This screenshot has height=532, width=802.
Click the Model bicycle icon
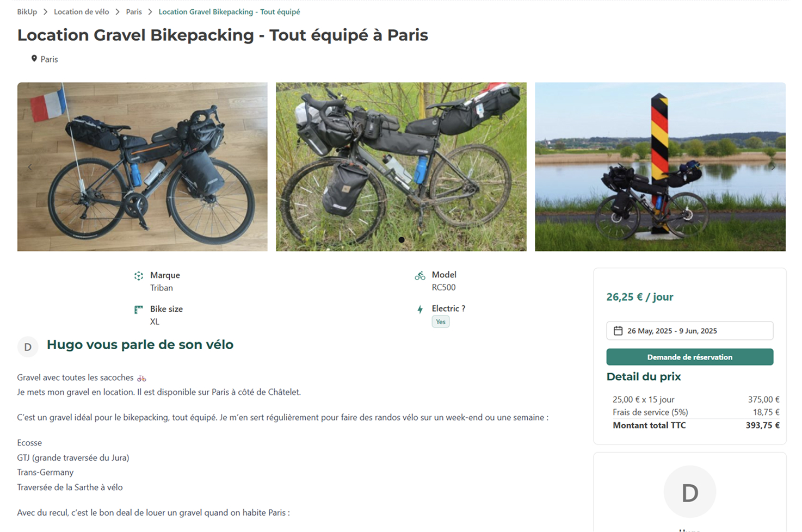[x=419, y=275]
